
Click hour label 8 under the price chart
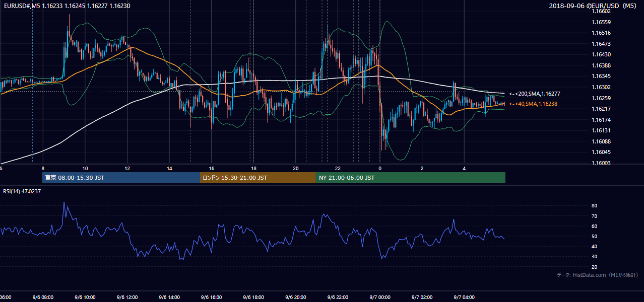(x=43, y=169)
